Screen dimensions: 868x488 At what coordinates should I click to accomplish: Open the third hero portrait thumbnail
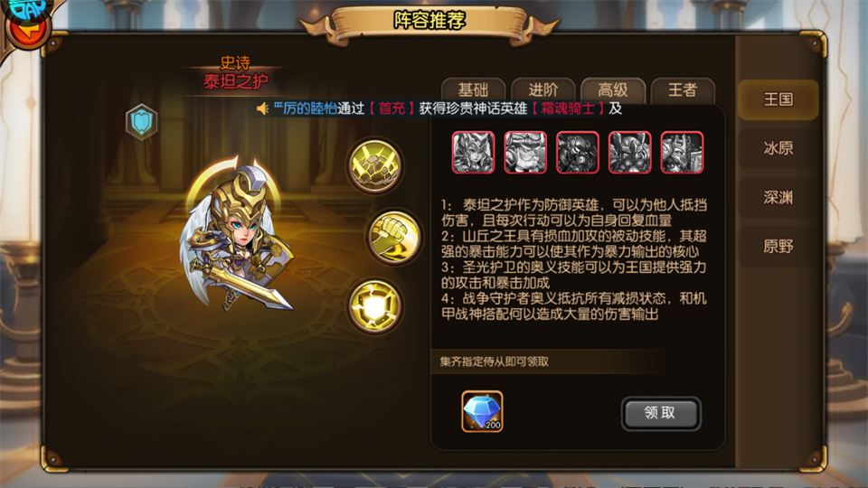pyautogui.click(x=578, y=153)
